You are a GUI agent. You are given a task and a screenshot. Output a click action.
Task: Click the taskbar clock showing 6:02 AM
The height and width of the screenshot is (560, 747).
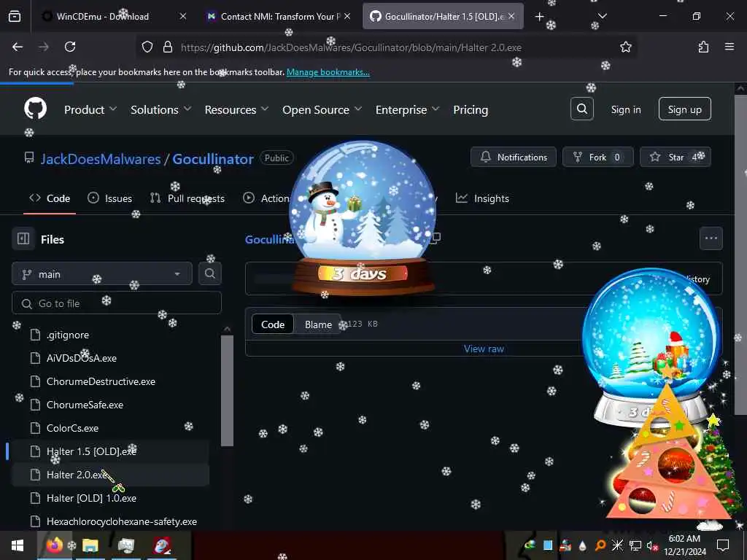coord(684,545)
